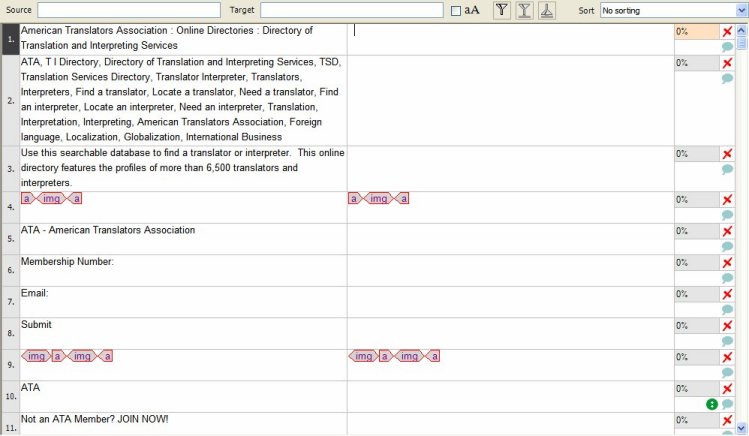Click source text 'ATA - American Translators Association'
Screen dimensions: 749x436
[x=108, y=230]
